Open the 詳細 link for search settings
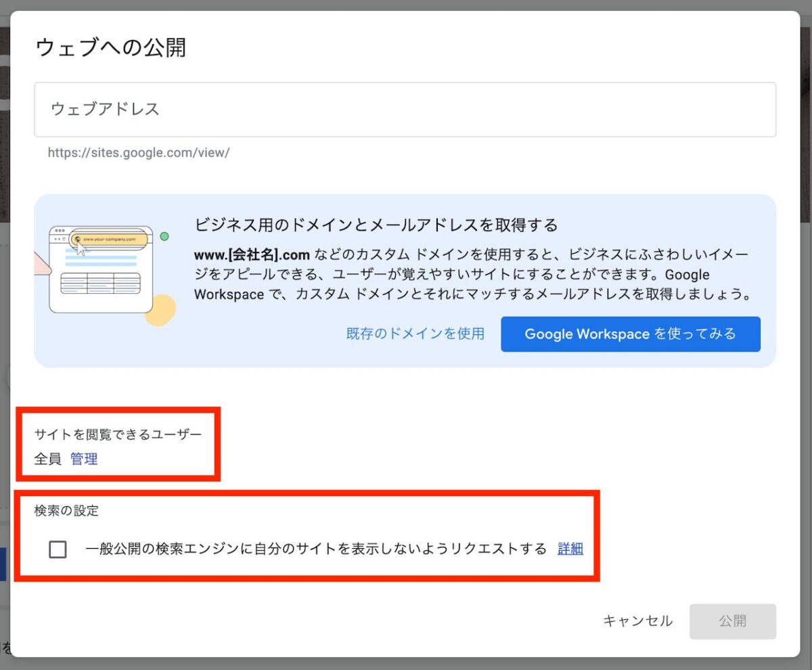 pos(570,549)
